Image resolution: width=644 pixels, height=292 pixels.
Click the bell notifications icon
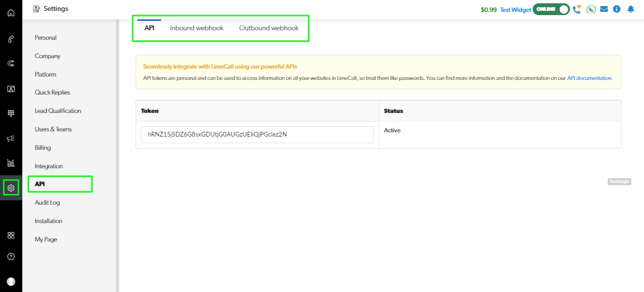(631, 9)
